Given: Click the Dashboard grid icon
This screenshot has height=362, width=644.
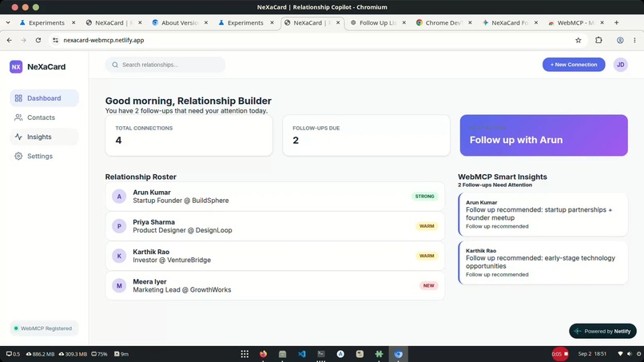Looking at the screenshot, I should (18, 98).
